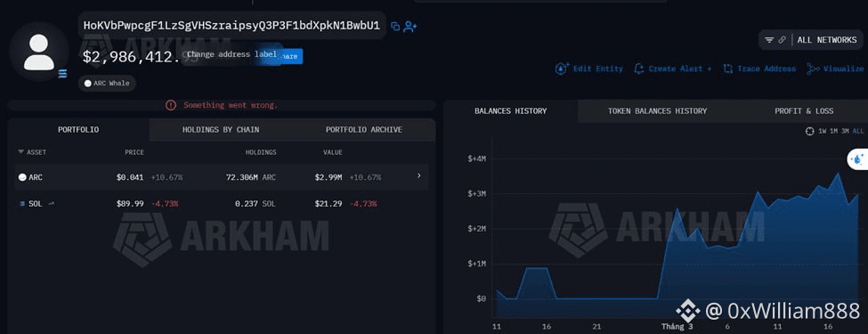
Task: Click the wallet address text HoKVbPwpcg…
Action: pyautogui.click(x=231, y=26)
